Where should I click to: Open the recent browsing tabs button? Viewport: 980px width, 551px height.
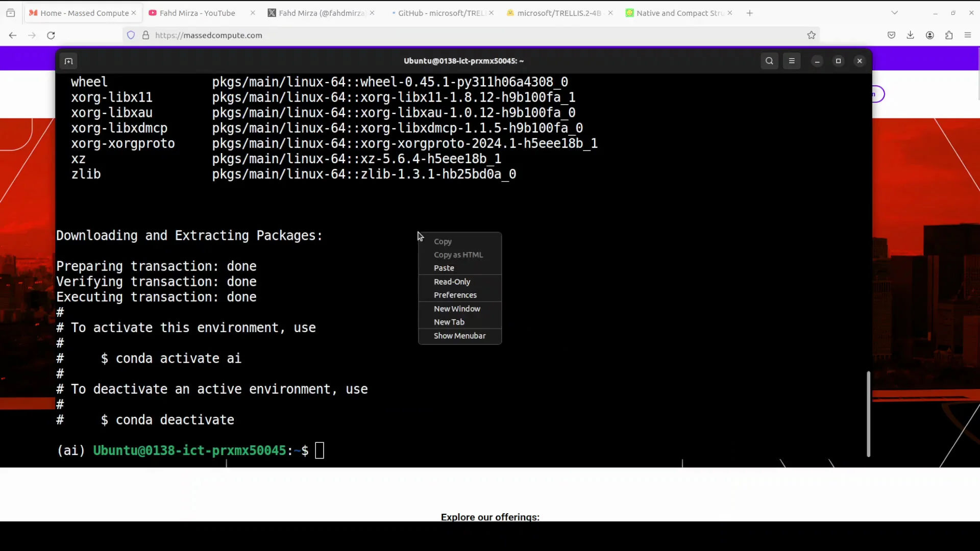[11, 13]
